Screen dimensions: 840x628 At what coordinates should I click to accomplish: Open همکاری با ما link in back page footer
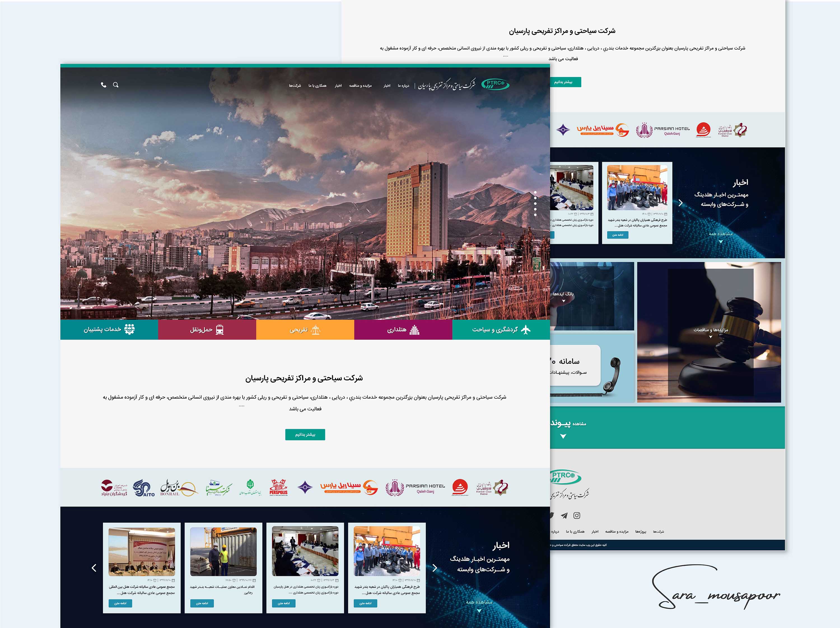pos(575,532)
